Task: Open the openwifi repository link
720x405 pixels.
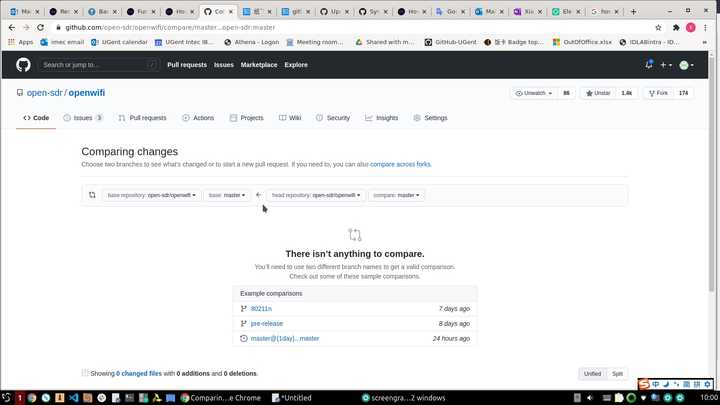Action: coord(87,93)
